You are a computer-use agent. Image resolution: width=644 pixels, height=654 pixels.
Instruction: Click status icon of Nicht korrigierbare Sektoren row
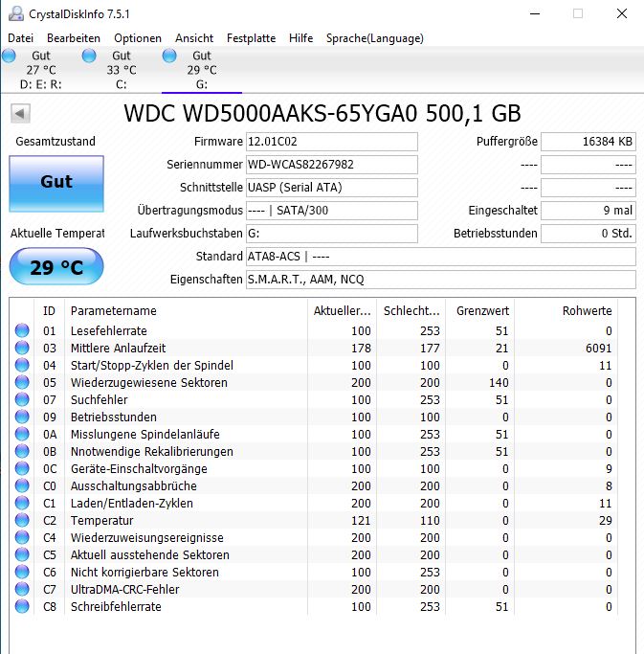22,572
